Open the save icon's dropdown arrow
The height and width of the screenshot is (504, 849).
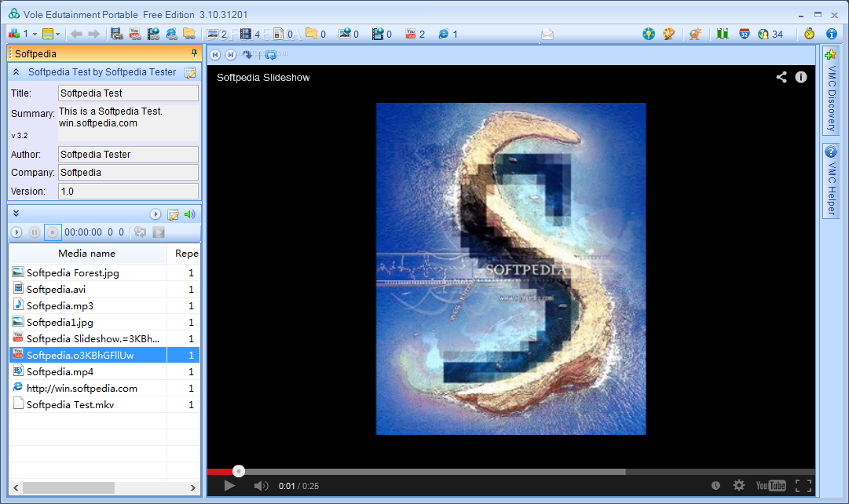(57, 34)
